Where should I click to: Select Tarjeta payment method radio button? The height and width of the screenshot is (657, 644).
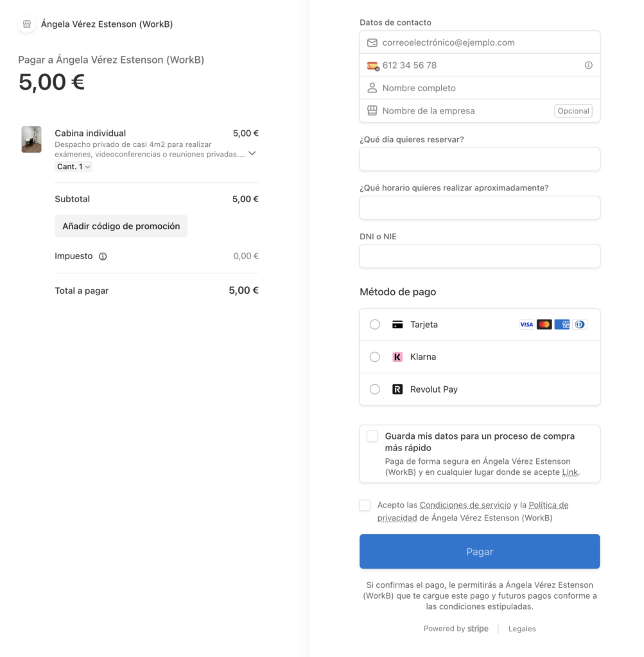(x=375, y=325)
